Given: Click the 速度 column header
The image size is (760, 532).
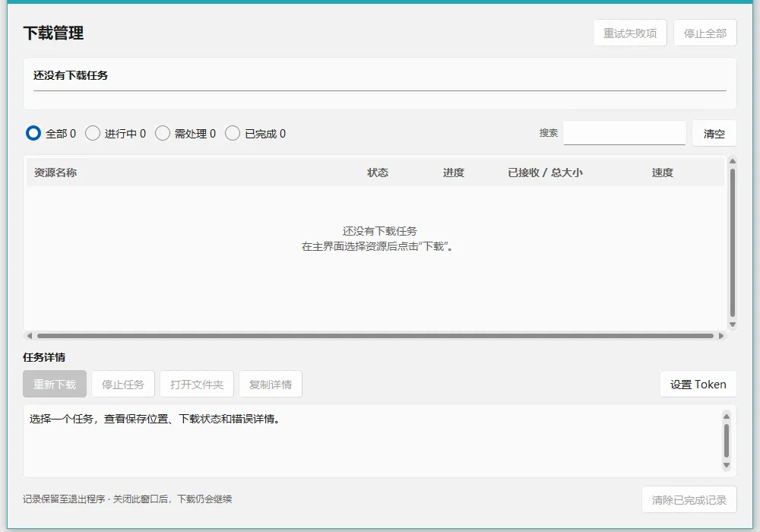Looking at the screenshot, I should (662, 173).
